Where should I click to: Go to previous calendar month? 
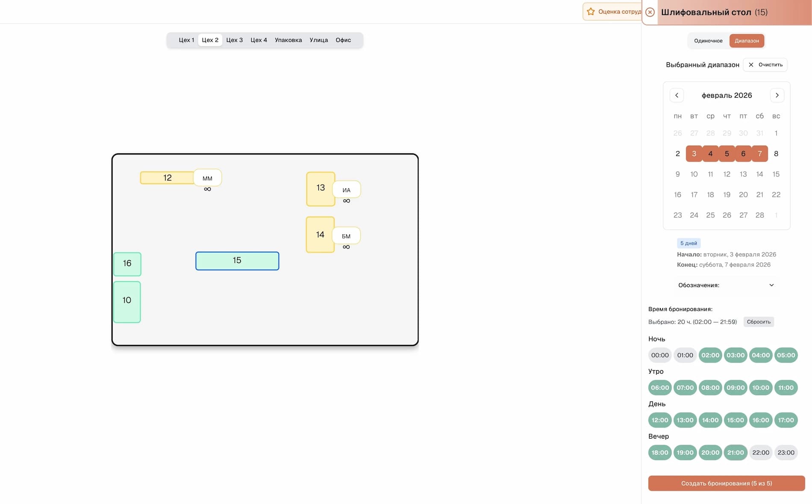(677, 95)
